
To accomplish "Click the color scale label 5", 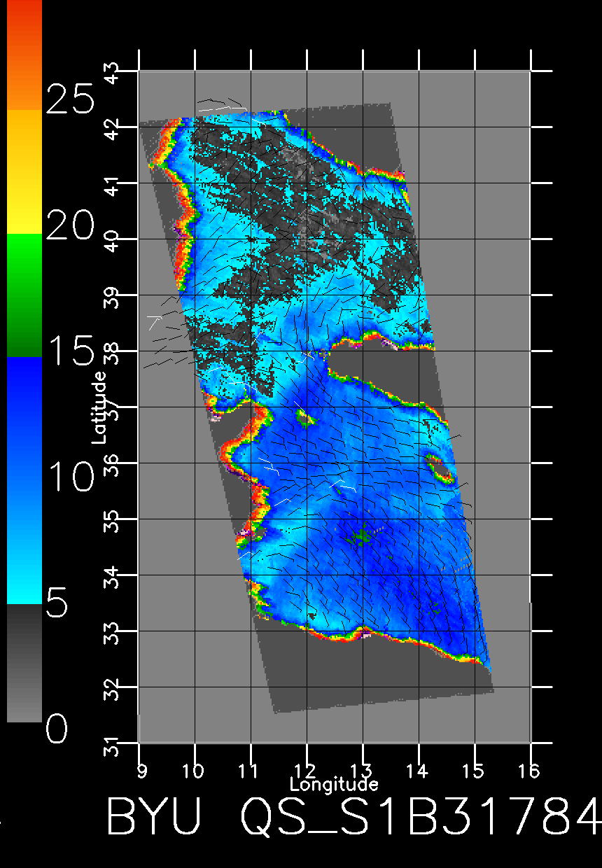I will click(x=57, y=604).
